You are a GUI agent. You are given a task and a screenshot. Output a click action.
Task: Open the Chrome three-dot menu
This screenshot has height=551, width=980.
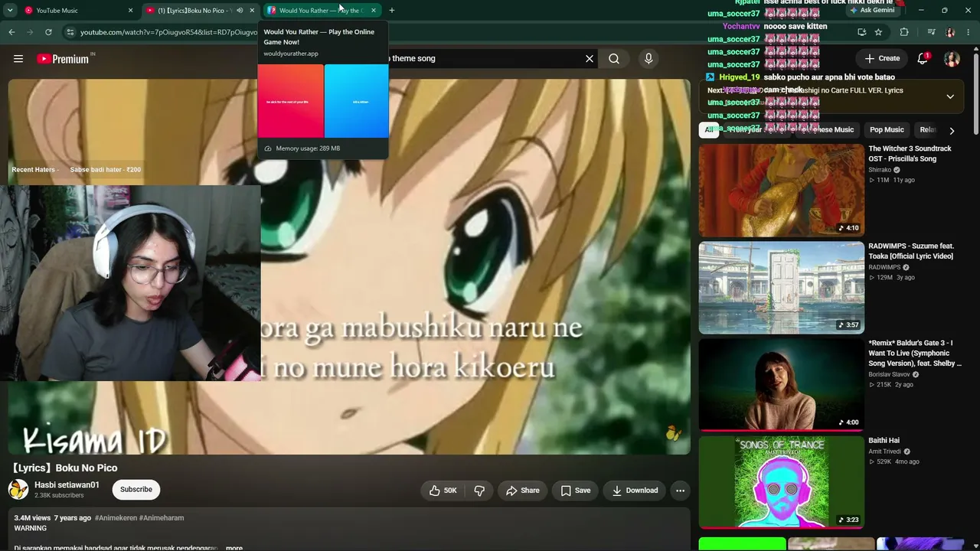[969, 32]
